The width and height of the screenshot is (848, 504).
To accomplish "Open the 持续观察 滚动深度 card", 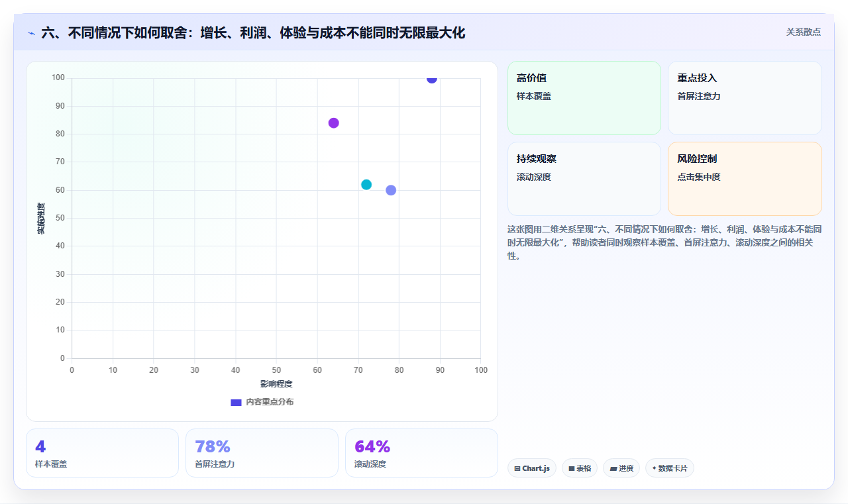I will [584, 179].
